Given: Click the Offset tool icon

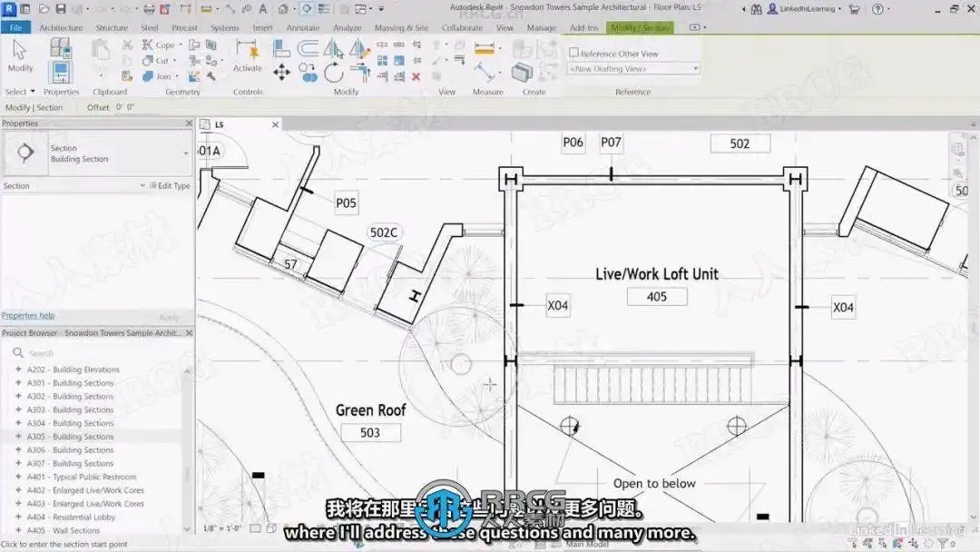Looking at the screenshot, I should point(308,48).
